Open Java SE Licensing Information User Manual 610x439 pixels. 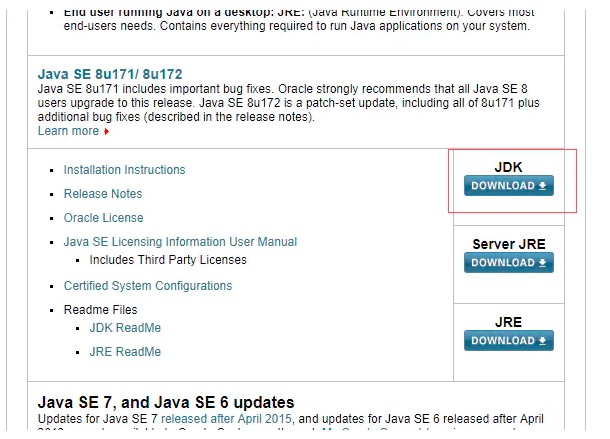(180, 242)
